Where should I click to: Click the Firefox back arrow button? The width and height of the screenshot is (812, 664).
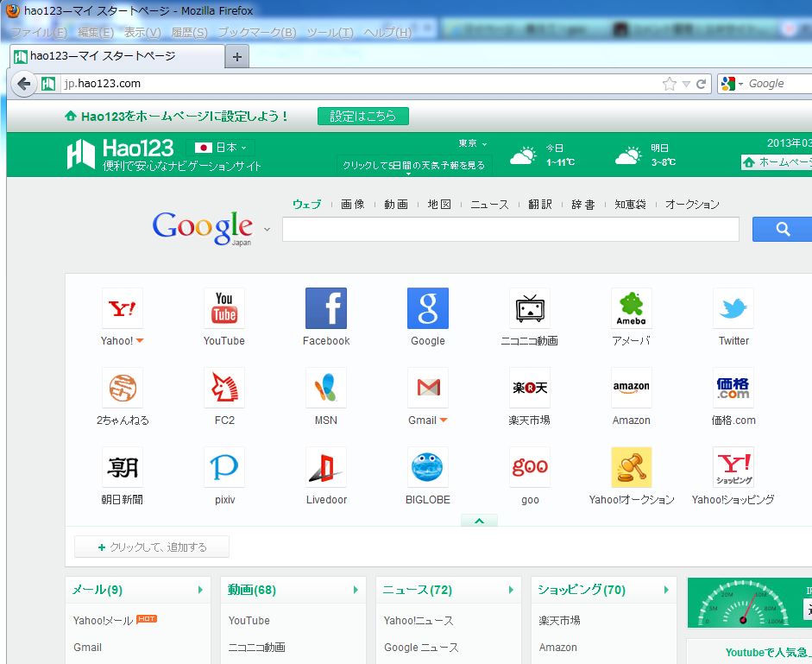tap(23, 84)
